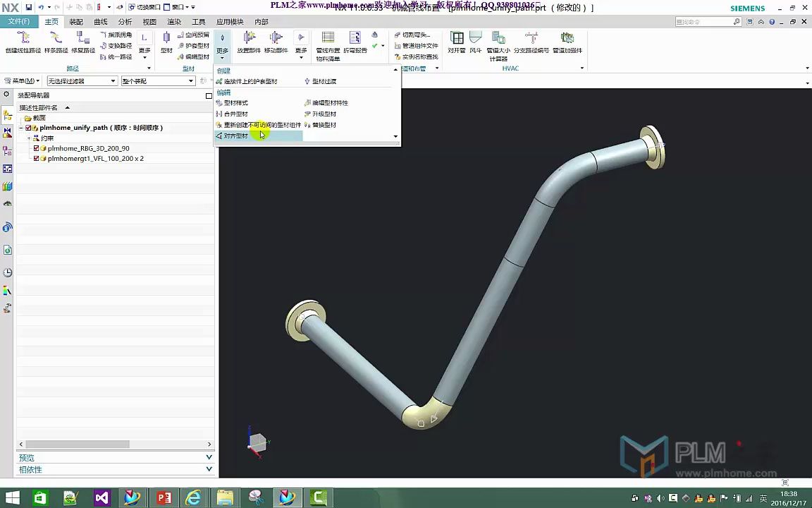Screen dimensions: 812x508
Task: Open the 路径 group 更多 dropdown
Action: [144, 45]
